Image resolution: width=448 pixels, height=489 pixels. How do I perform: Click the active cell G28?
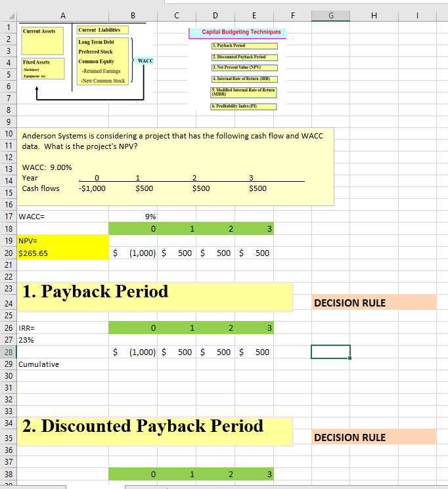coord(330,352)
